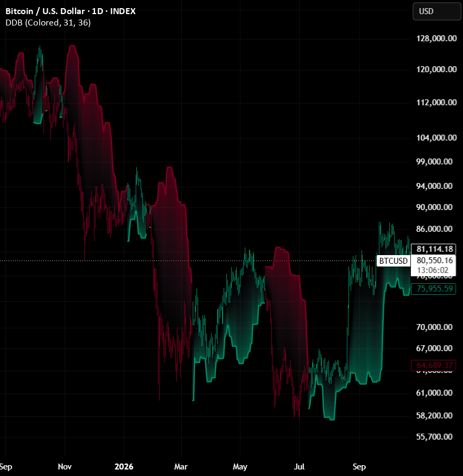This screenshot has width=463, height=476.
Task: Click the green 75,955.59 indicator value label
Action: pyautogui.click(x=434, y=288)
